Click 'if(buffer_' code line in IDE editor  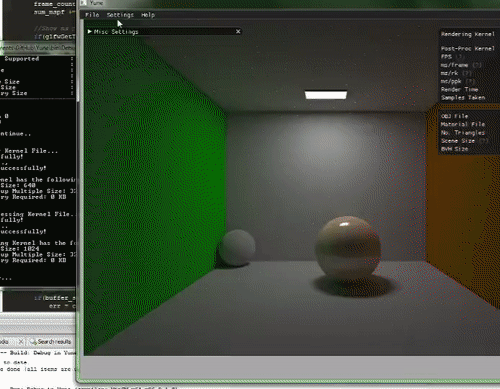point(55,298)
